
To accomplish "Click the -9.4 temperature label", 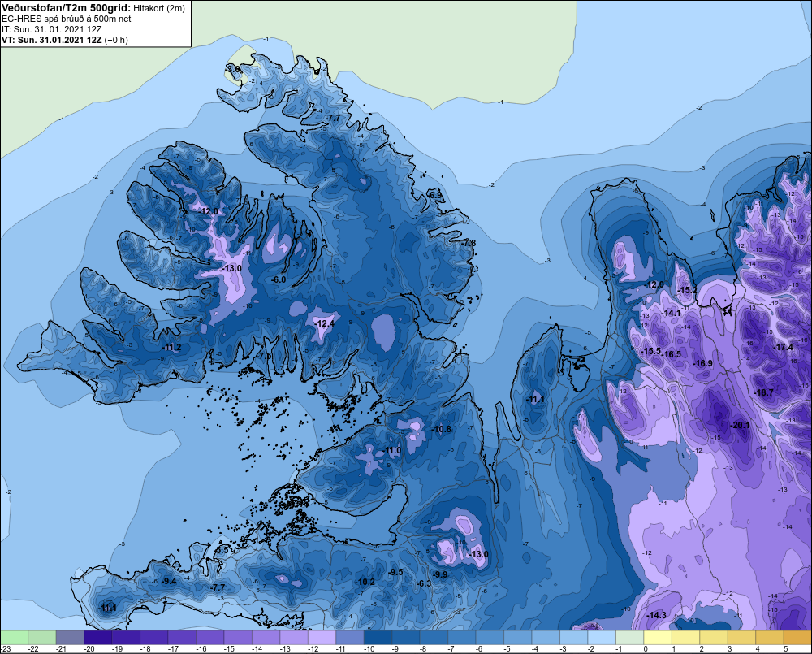I will coord(168,582).
